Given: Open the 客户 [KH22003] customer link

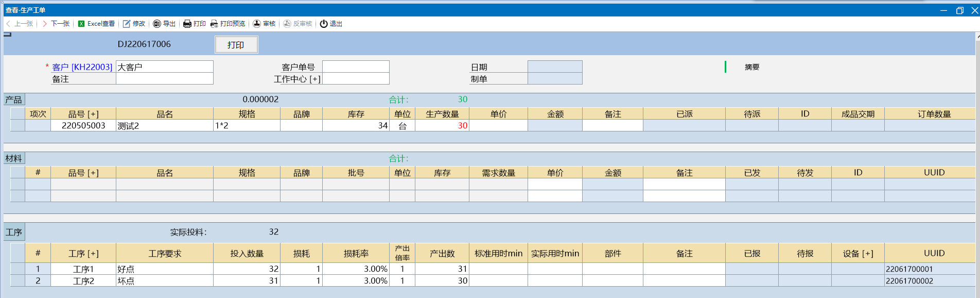Looking at the screenshot, I should point(82,67).
